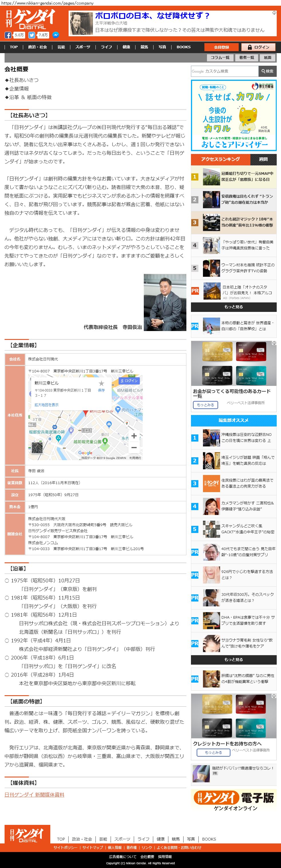
Task: Click the president 寺田俊治 photo
Action: (165, 302)
